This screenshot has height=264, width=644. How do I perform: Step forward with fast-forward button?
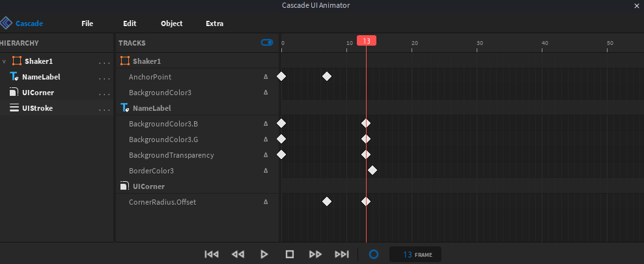point(316,254)
